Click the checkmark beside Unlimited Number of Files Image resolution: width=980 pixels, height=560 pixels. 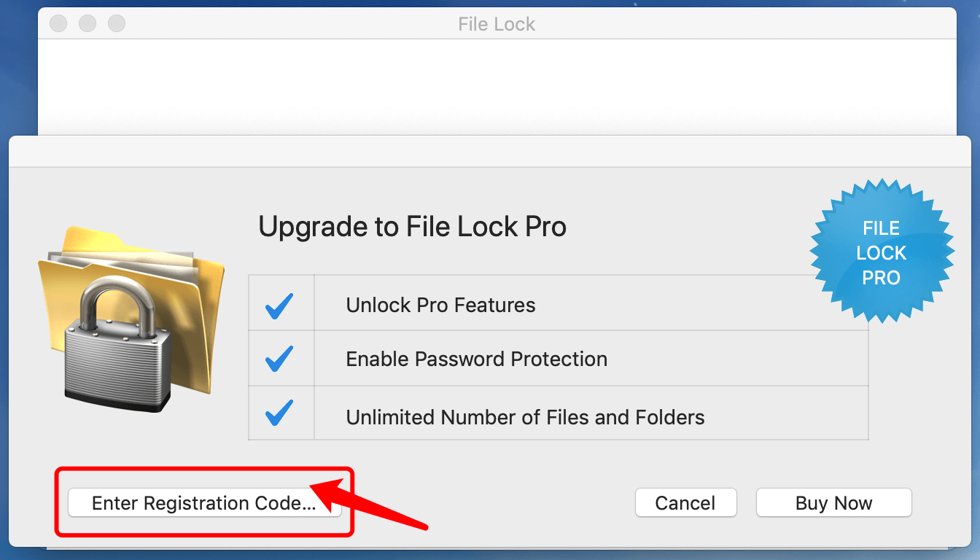point(280,413)
